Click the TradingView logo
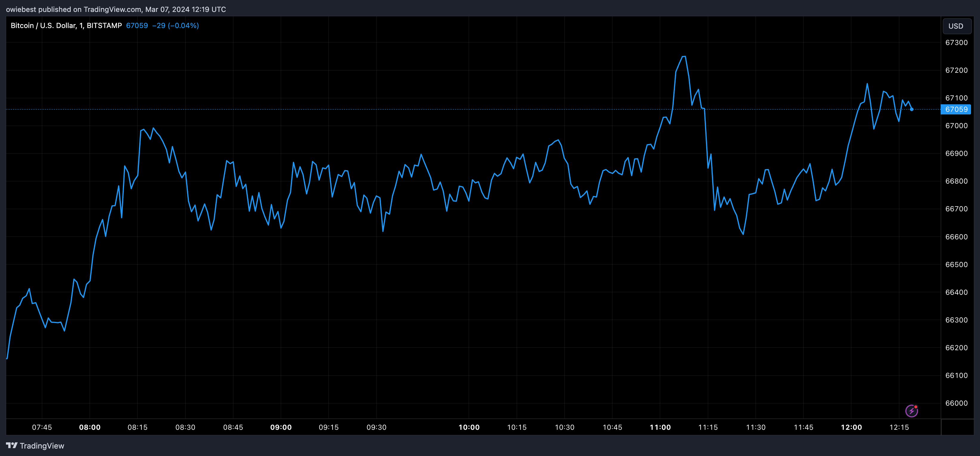The image size is (980, 456). point(35,446)
